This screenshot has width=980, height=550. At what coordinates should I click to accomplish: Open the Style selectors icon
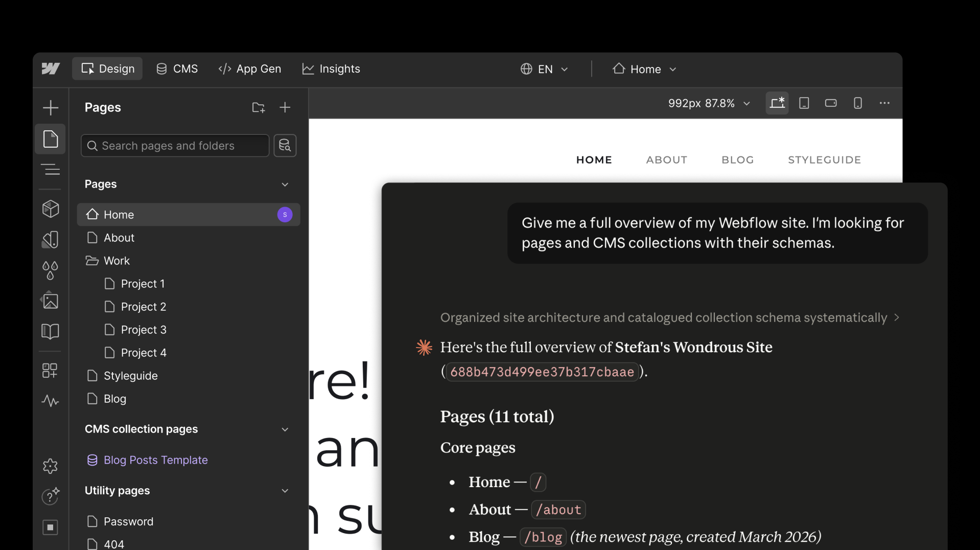[x=50, y=240]
